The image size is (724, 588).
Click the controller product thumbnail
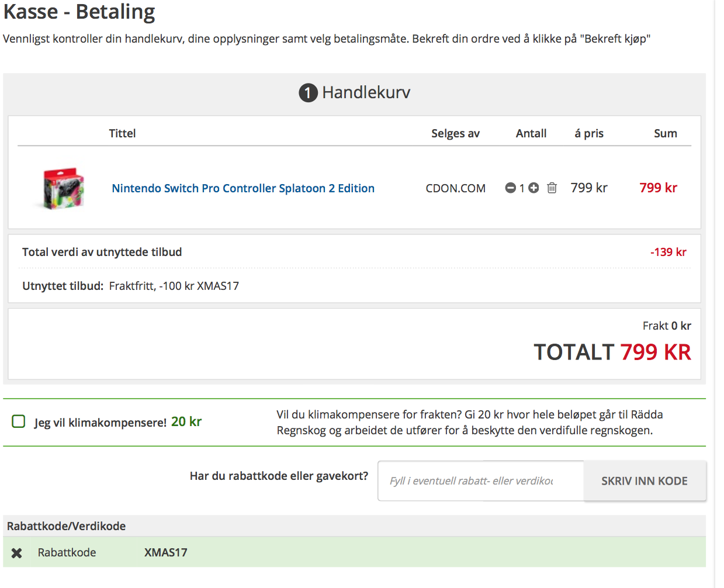(x=63, y=188)
